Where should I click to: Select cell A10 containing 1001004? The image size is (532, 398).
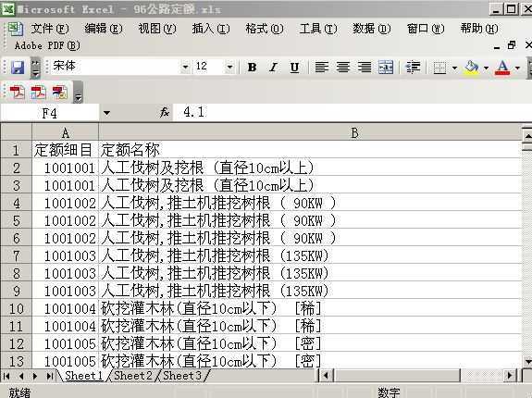65,308
